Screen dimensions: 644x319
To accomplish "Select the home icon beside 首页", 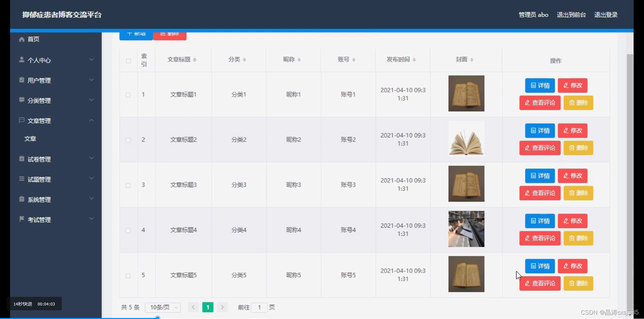I will pos(21,39).
